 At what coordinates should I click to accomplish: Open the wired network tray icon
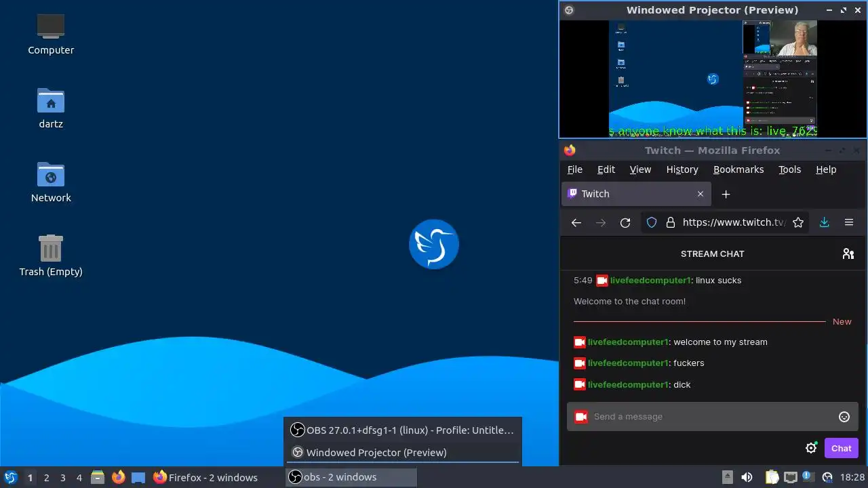pos(790,477)
